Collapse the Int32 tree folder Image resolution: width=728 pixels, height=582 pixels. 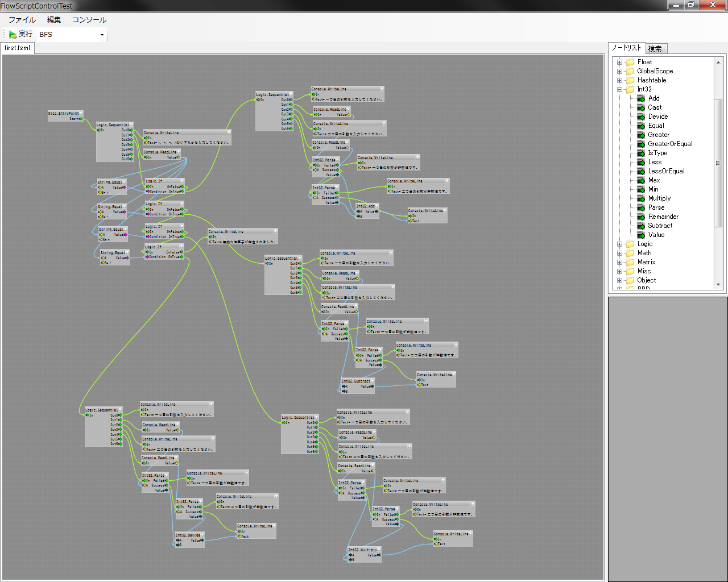(x=619, y=89)
